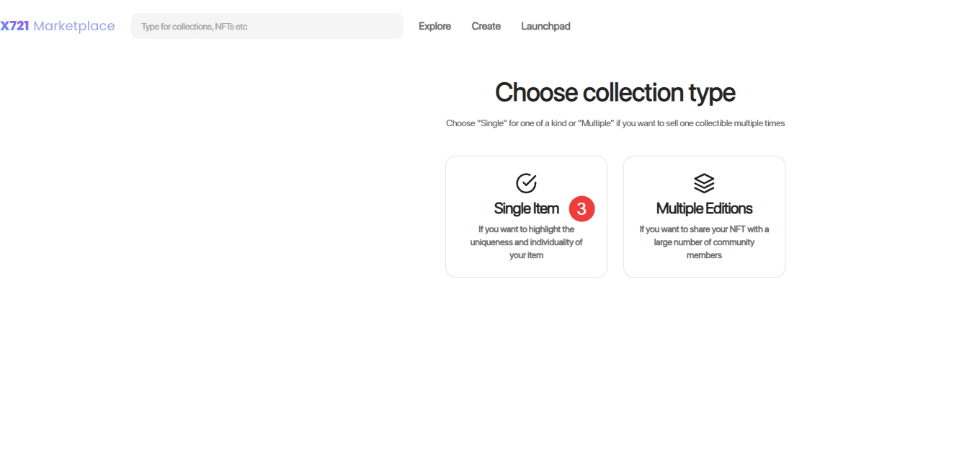Screen dimensions: 980x460
Task: Click the subtitle explaining Single or Multiple
Action: click(615, 123)
